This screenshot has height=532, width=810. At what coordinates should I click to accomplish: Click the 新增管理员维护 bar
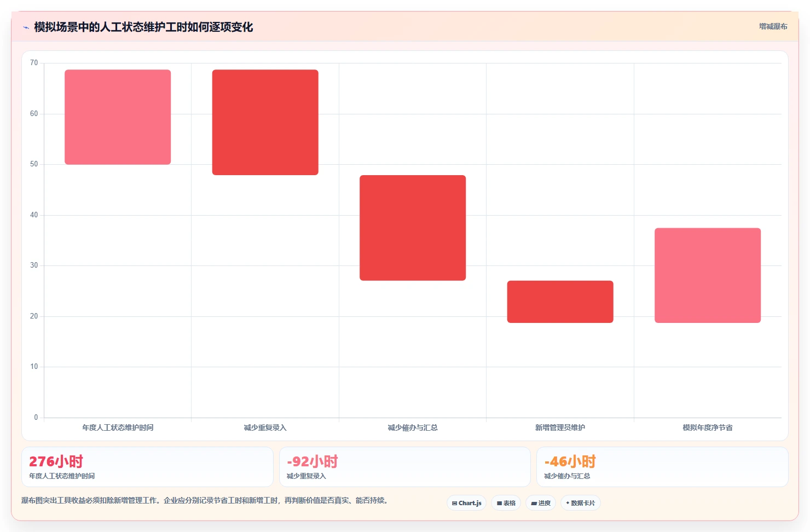(x=560, y=302)
